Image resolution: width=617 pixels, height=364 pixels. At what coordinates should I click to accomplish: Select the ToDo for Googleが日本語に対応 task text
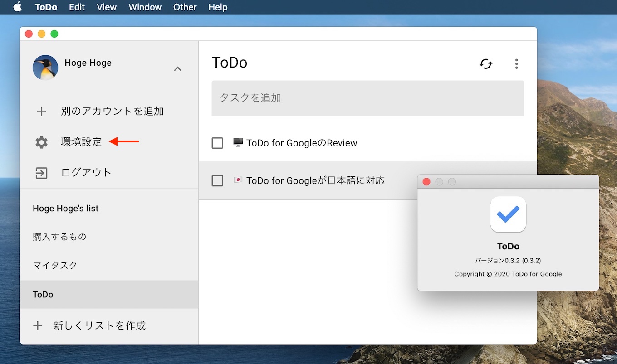[x=315, y=181]
